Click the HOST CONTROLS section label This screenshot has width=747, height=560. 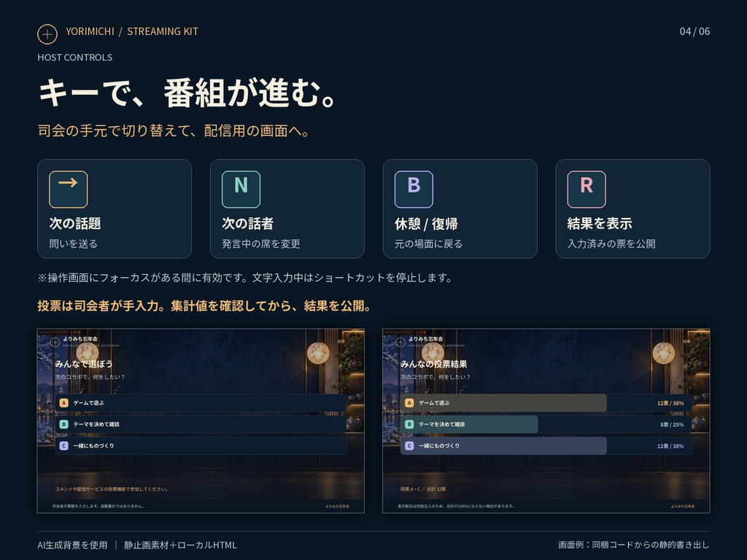coord(75,57)
